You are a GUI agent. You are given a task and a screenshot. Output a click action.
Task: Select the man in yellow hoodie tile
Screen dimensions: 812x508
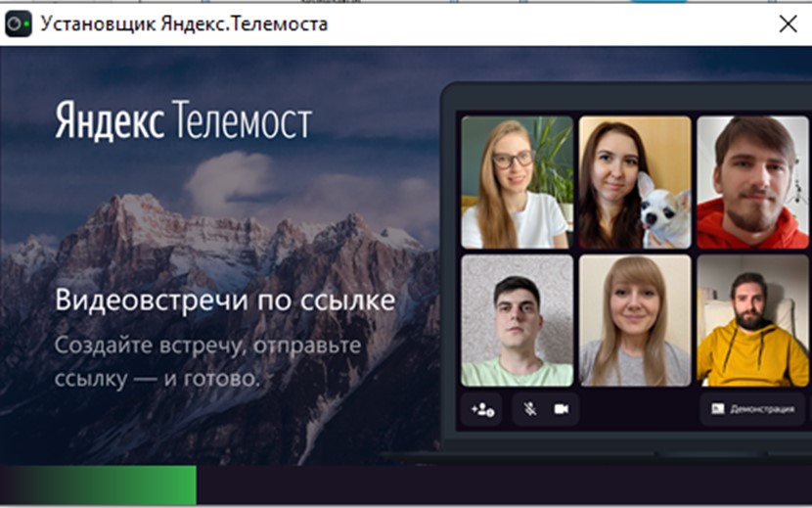(752, 321)
